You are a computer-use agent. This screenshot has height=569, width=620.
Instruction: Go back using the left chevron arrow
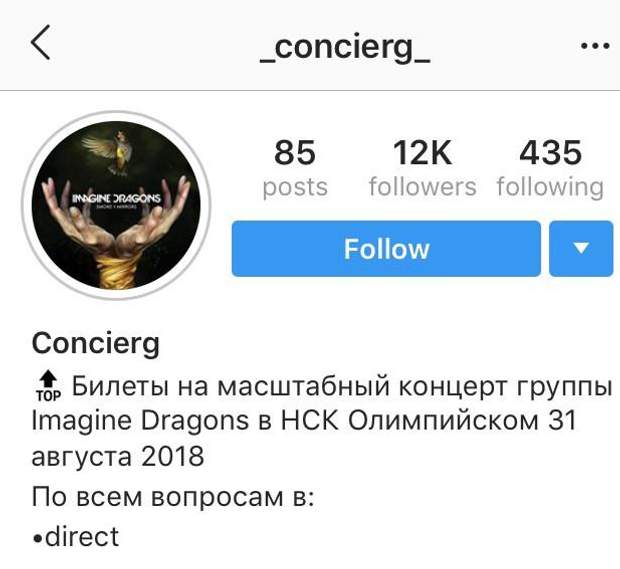pos(41,42)
